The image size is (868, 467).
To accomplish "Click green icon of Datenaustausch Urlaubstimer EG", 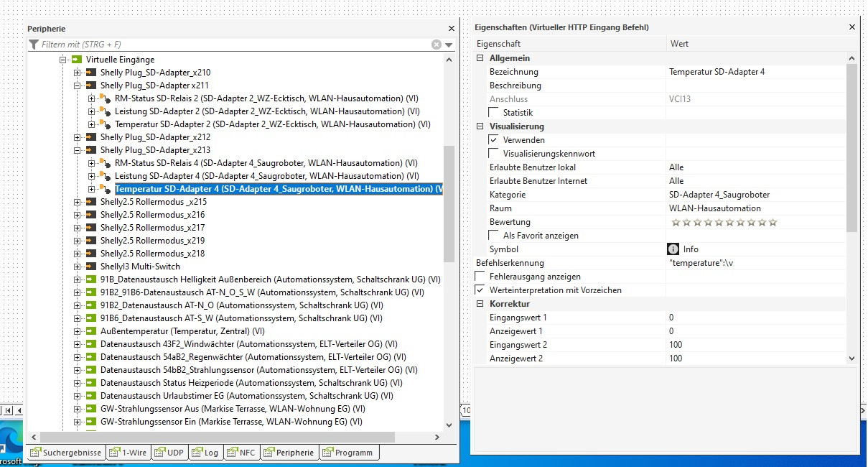I will (91, 396).
